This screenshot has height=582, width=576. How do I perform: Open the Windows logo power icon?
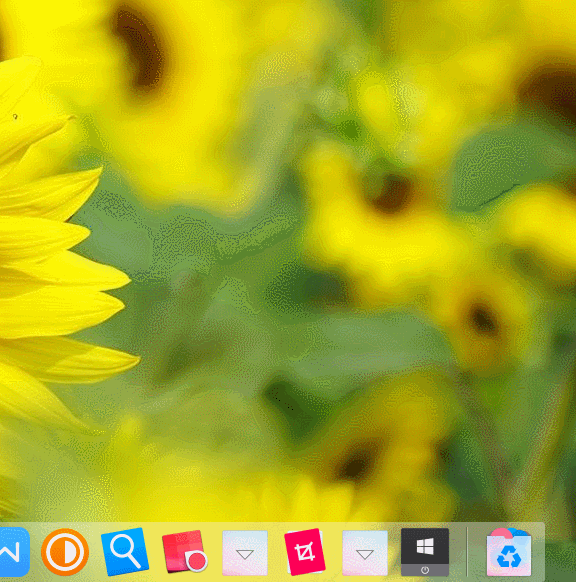[425, 552]
